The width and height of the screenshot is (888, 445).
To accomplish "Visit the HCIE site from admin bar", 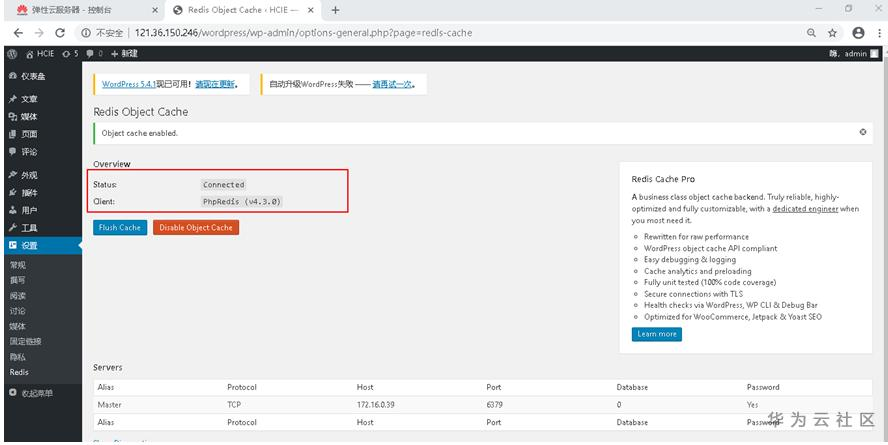I will [x=40, y=54].
